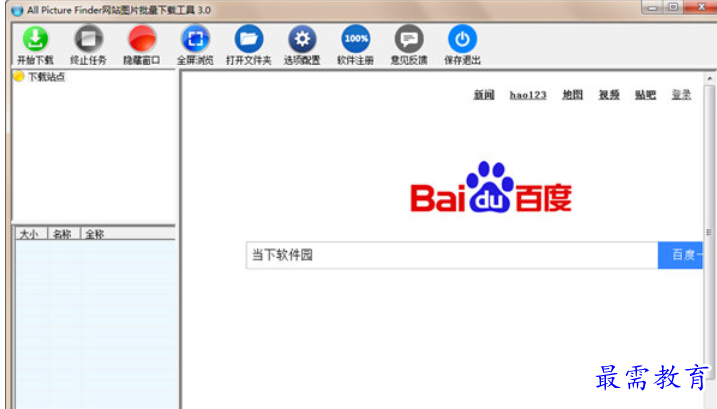The height and width of the screenshot is (409, 717).
Task: Sort by the 名称 column header
Action: 63,234
